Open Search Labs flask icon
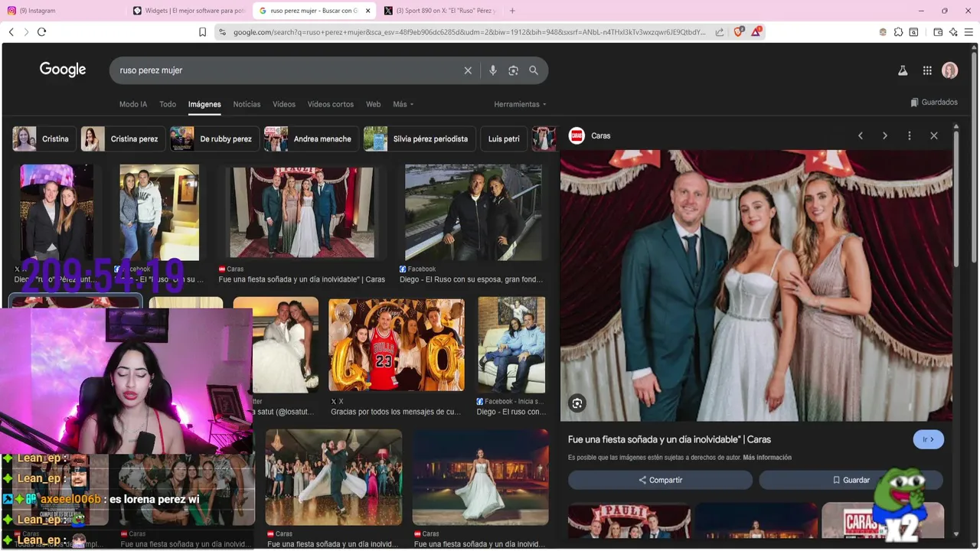Screen dimensions: 980x551 coord(903,70)
